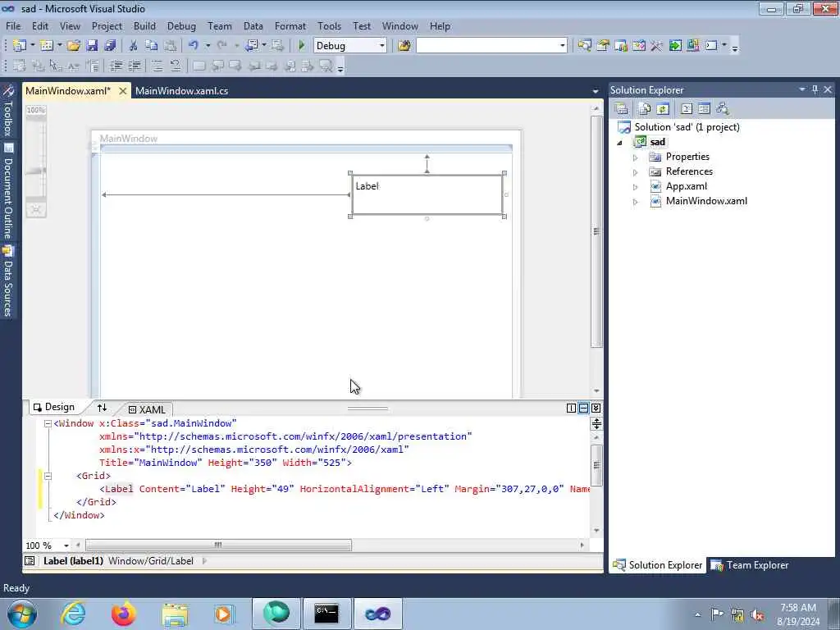The height and width of the screenshot is (630, 840).
Task: Start debugging with the green play icon
Action: click(x=301, y=46)
